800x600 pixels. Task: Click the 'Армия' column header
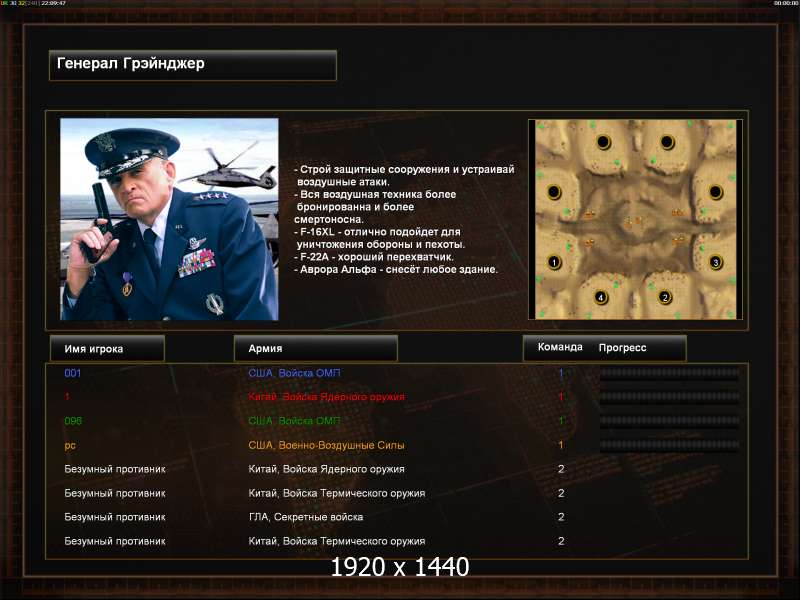[315, 348]
